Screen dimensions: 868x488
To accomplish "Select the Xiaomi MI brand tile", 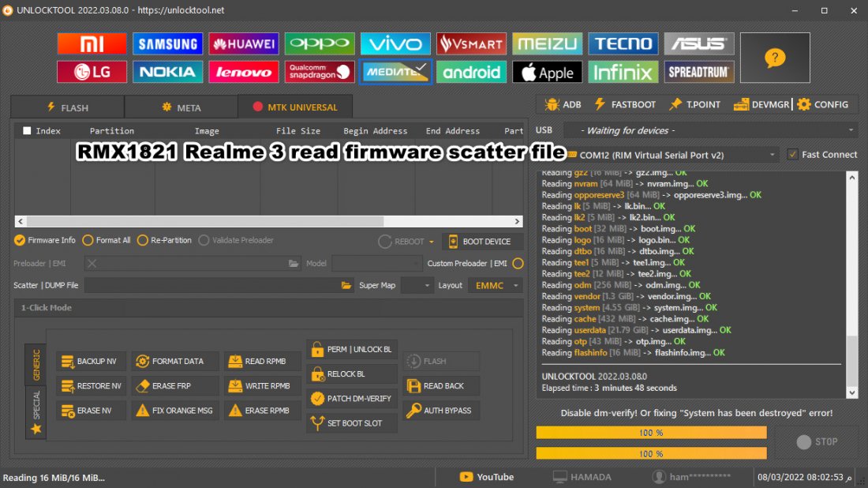I will coord(92,43).
